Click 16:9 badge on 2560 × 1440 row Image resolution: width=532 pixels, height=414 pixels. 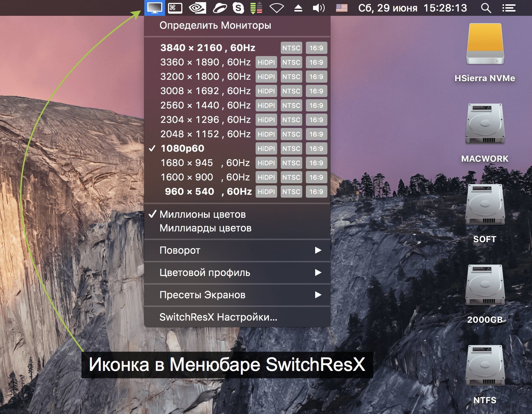(x=316, y=105)
